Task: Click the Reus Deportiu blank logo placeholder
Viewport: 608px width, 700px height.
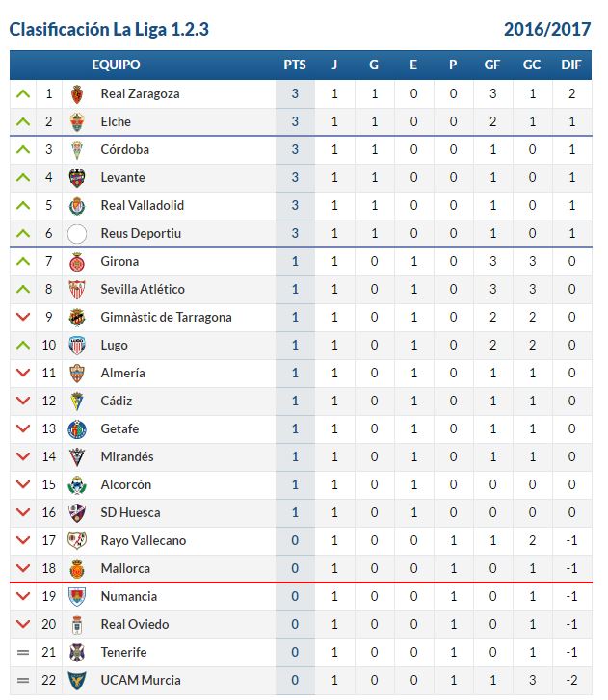Action: click(77, 234)
